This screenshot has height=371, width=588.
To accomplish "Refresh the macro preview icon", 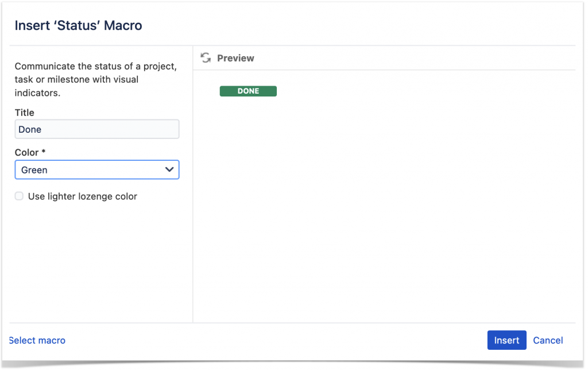I will (206, 58).
